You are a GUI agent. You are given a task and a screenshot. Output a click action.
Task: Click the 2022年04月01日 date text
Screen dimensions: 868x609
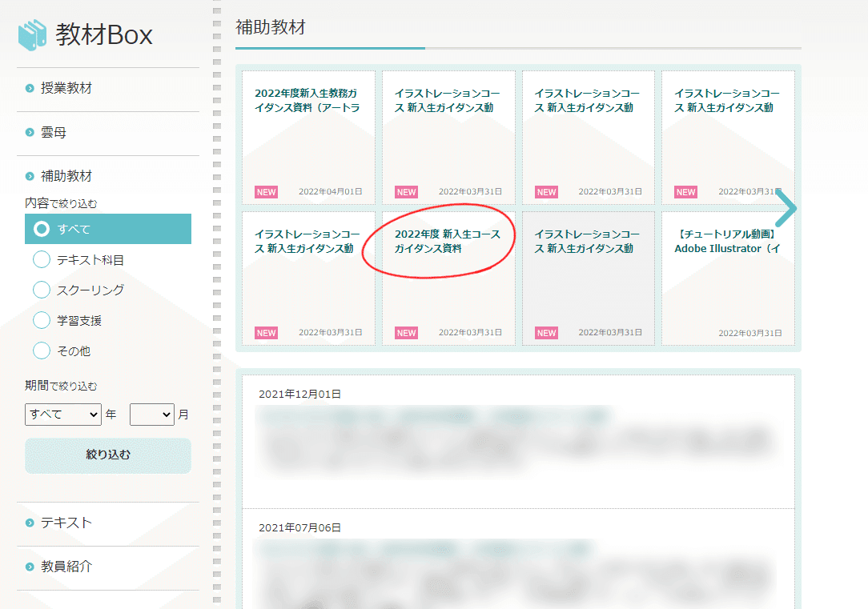[331, 191]
